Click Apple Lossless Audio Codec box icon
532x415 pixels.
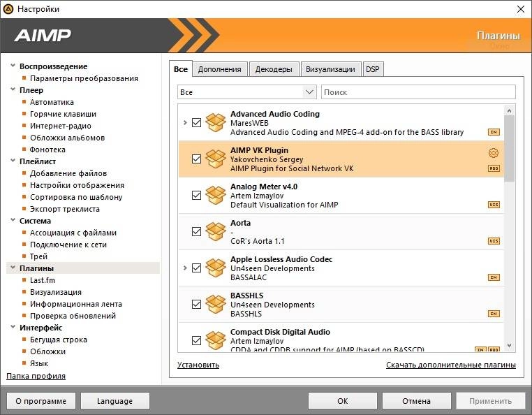(x=216, y=268)
